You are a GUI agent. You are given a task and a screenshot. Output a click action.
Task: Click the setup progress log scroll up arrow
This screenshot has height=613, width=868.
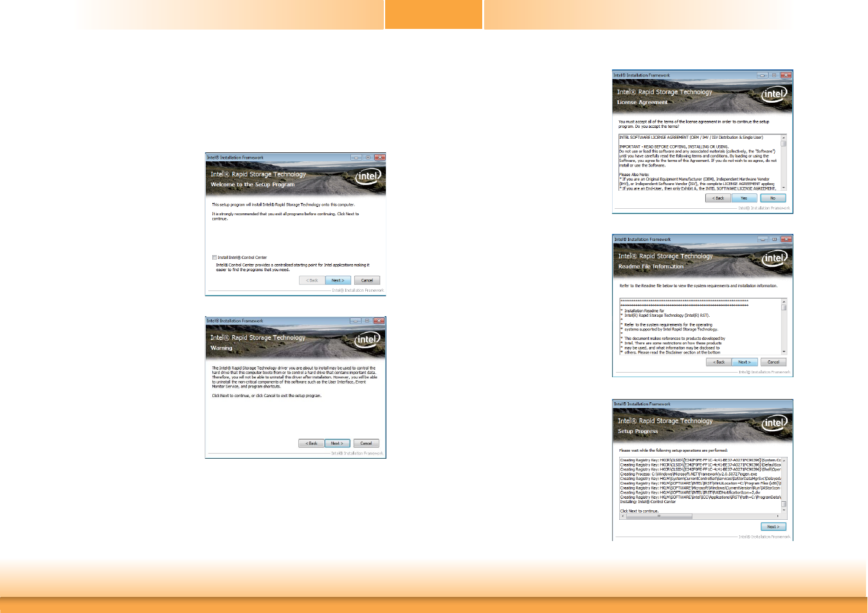coord(784,460)
